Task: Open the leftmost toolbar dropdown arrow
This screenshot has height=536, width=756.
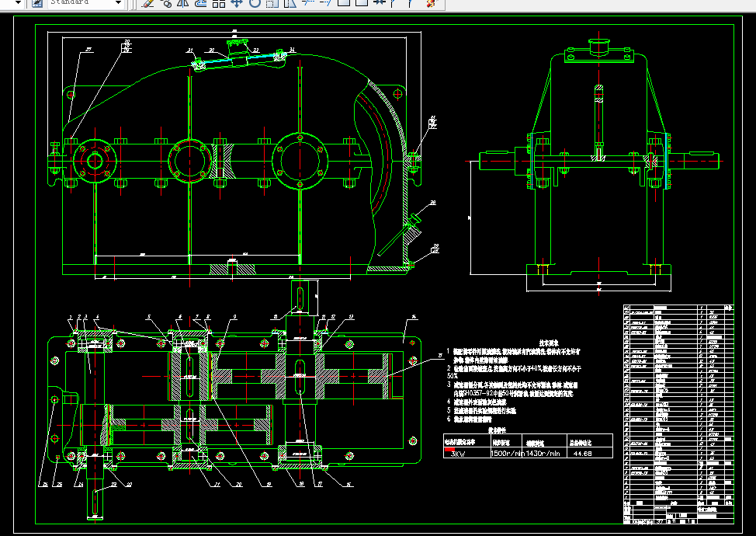Action: (x=18, y=3)
